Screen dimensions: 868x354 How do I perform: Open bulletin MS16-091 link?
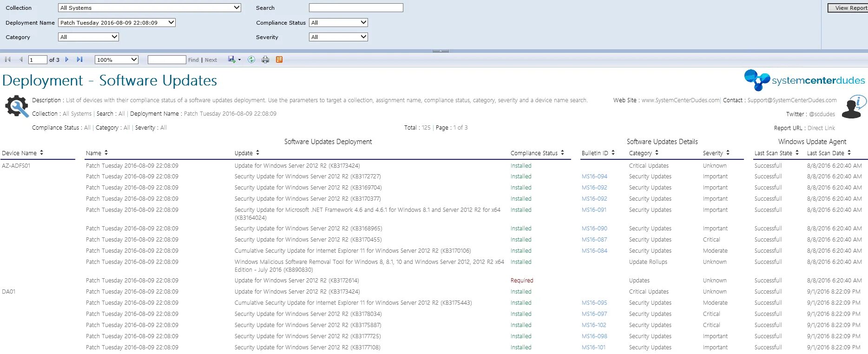pos(594,210)
